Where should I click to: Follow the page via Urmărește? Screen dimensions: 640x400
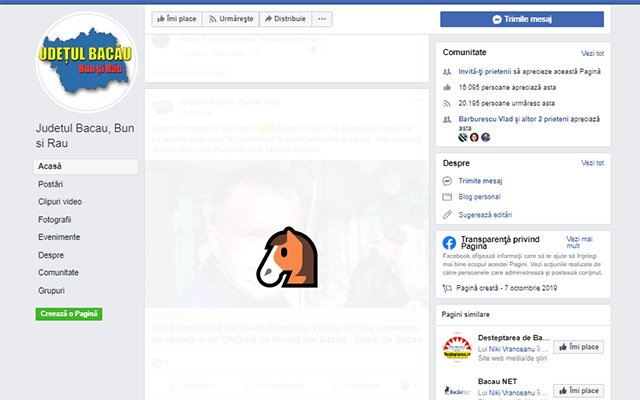click(231, 19)
